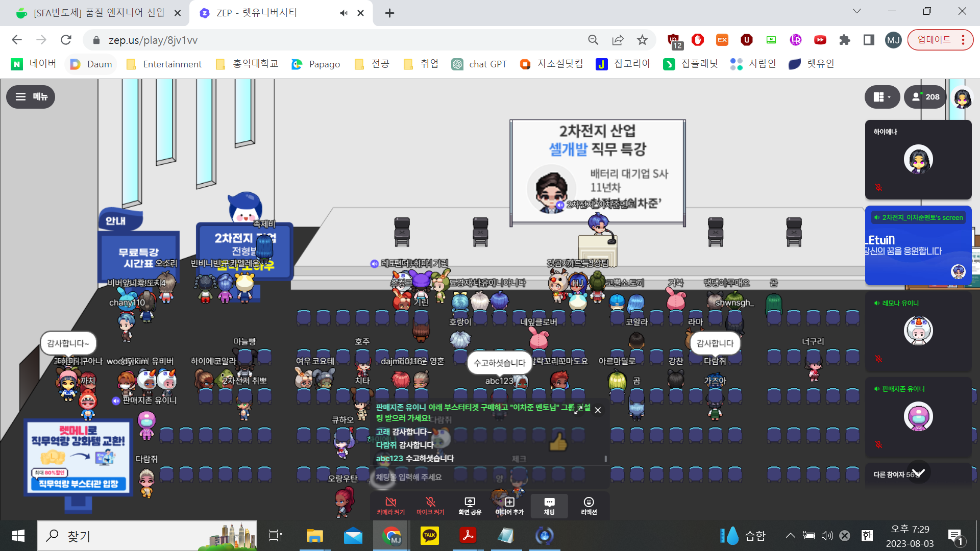The image size is (980, 551).
Task: Turn on camera with 카메라 켜기
Action: 390,506
